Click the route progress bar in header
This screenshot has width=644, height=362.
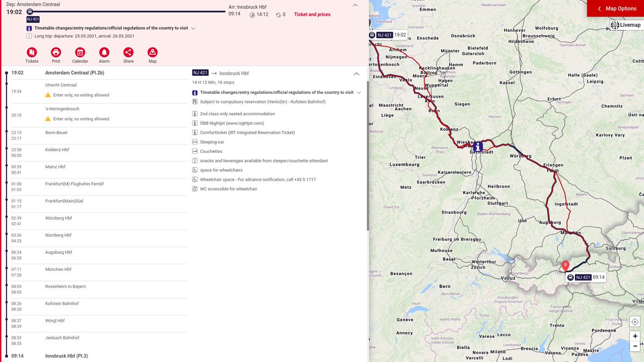click(x=126, y=11)
